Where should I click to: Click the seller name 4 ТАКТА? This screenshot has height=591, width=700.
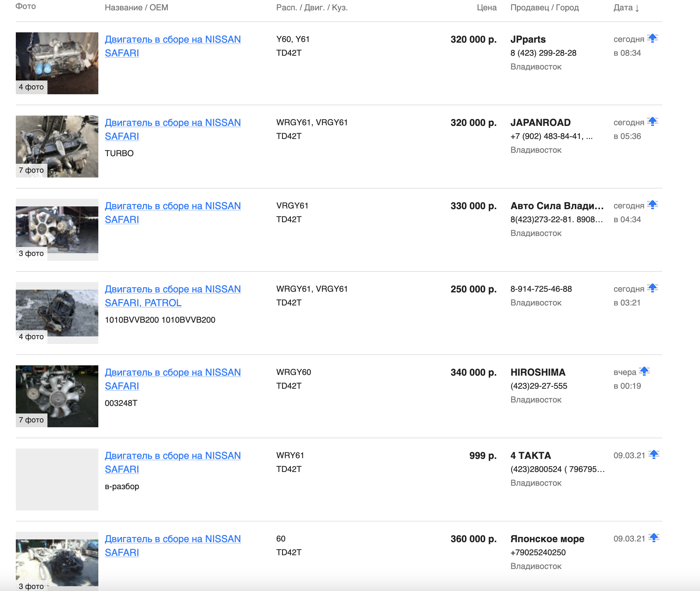click(x=531, y=455)
